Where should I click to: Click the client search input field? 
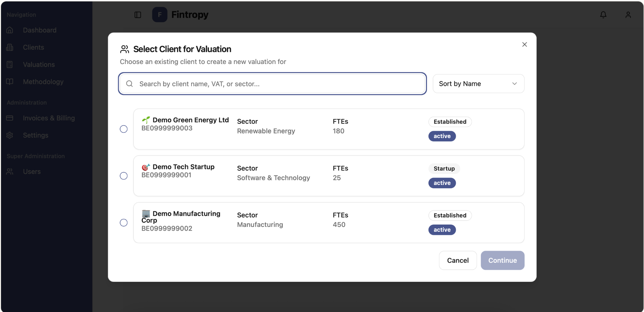pyautogui.click(x=272, y=83)
